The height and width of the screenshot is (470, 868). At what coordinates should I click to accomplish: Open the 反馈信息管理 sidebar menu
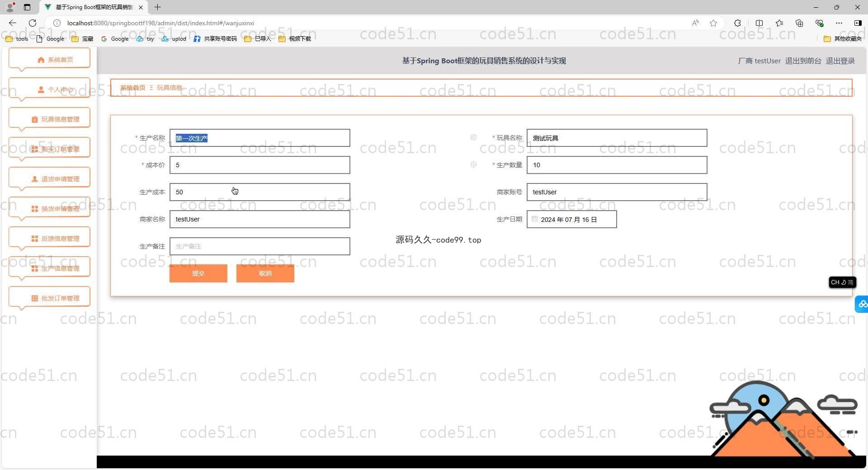(x=49, y=238)
